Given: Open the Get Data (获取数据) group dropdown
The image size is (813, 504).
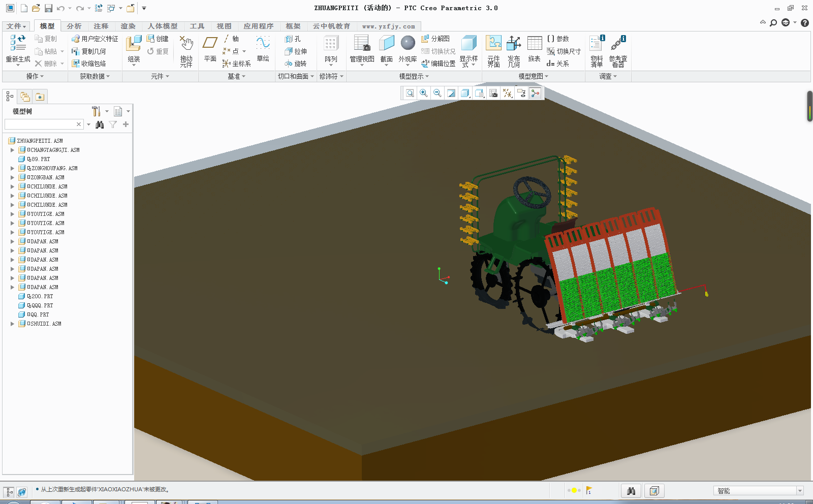Looking at the screenshot, I should 95,76.
